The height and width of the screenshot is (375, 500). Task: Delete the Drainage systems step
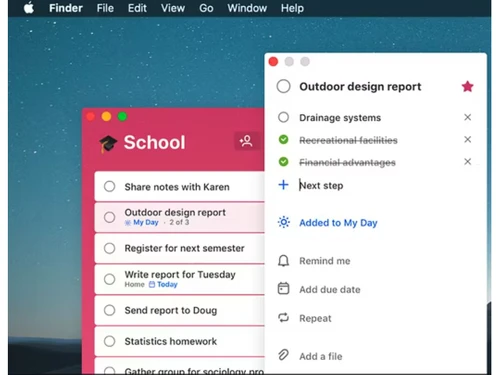pos(467,117)
